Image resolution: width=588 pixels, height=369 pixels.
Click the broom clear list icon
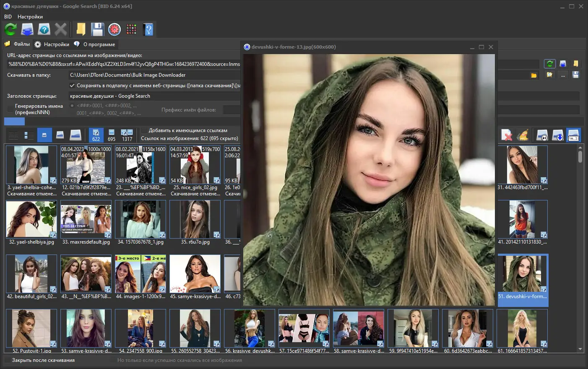tap(523, 135)
